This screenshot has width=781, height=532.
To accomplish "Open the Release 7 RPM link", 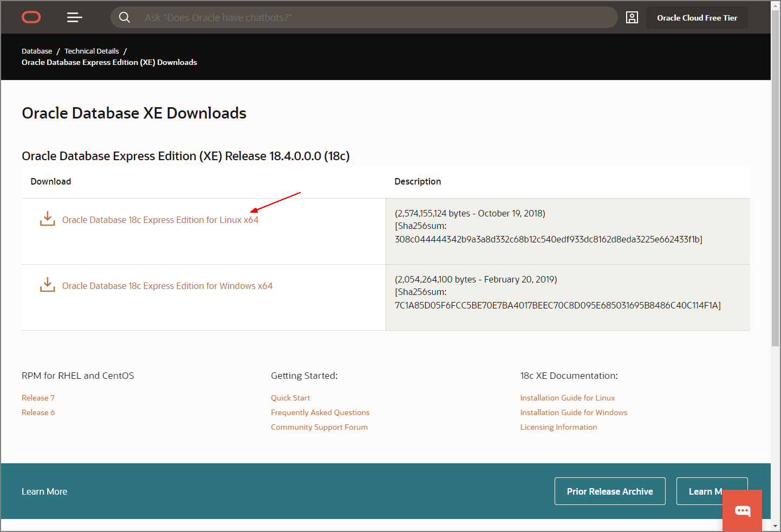I will click(38, 398).
